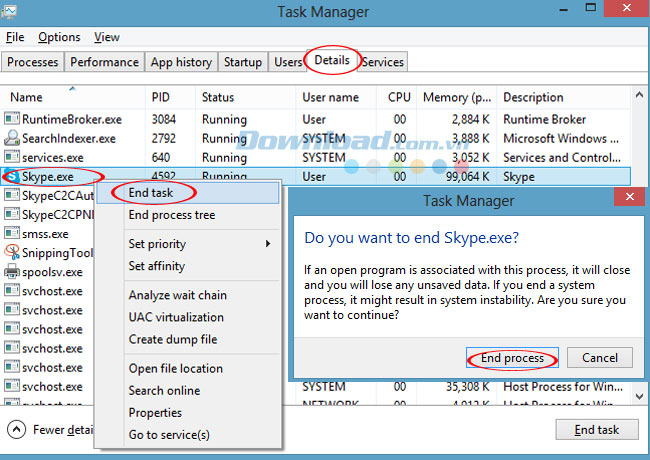Sort by the Name column header

pos(73,97)
